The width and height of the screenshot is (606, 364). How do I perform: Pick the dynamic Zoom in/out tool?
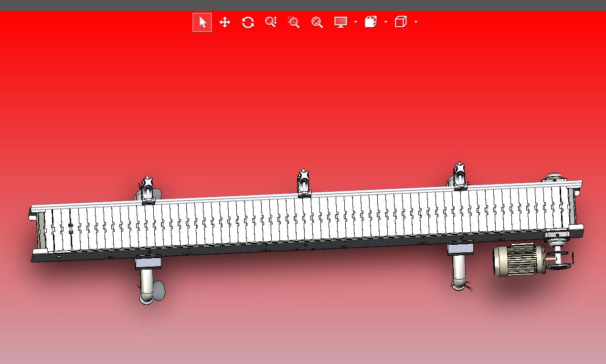[x=271, y=22]
